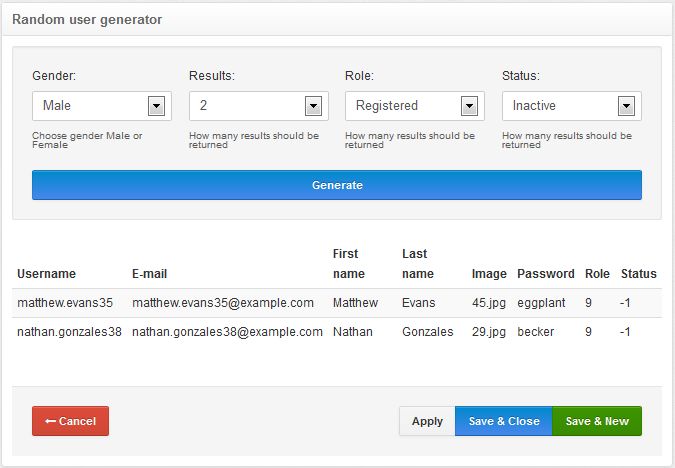Click the Username column header
This screenshot has height=468, width=675.
tap(46, 274)
